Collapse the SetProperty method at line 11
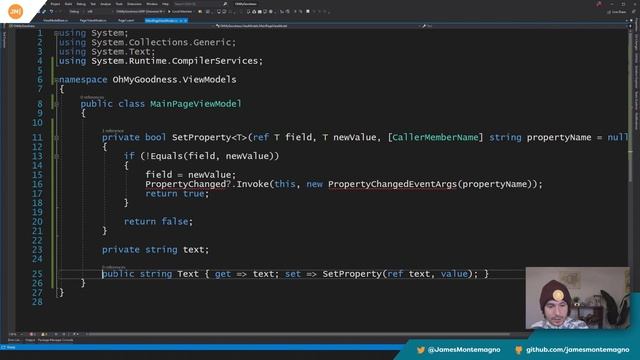The width and height of the screenshot is (640, 360). pos(56,138)
